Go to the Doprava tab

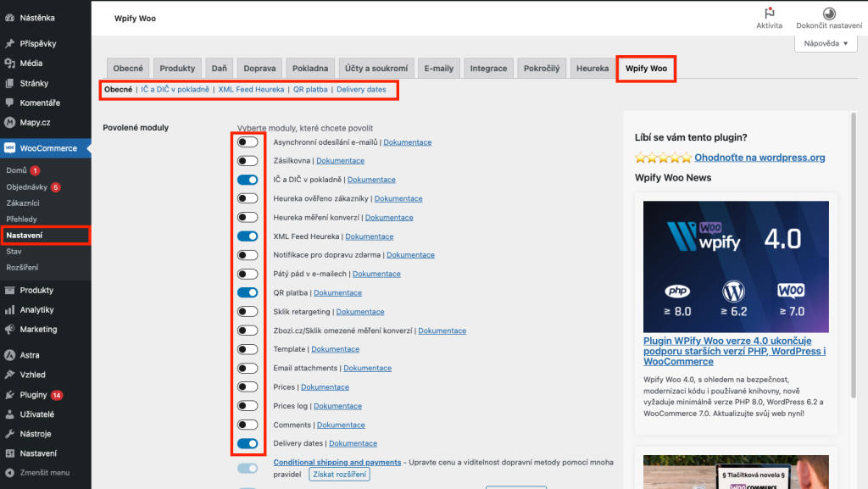(x=259, y=69)
